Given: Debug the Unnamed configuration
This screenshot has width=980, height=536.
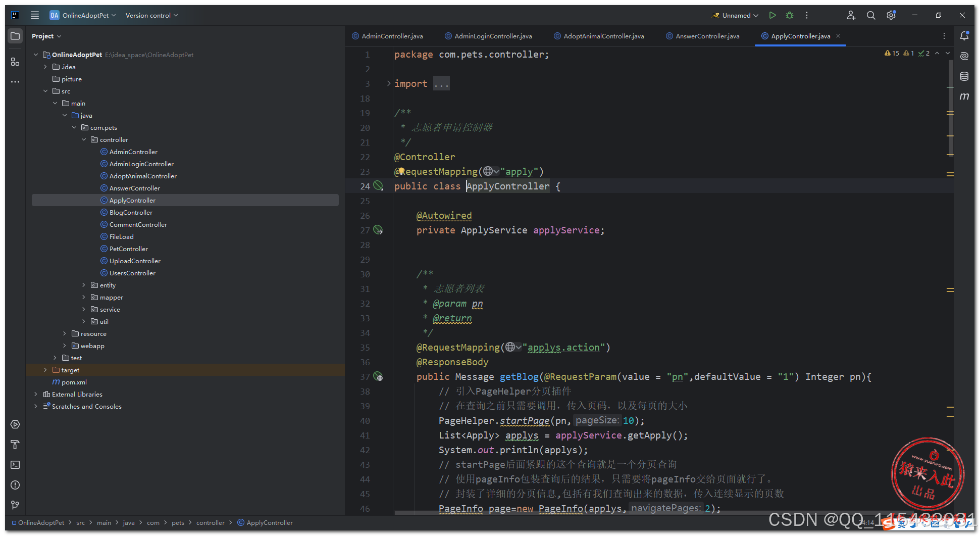Looking at the screenshot, I should click(790, 15).
